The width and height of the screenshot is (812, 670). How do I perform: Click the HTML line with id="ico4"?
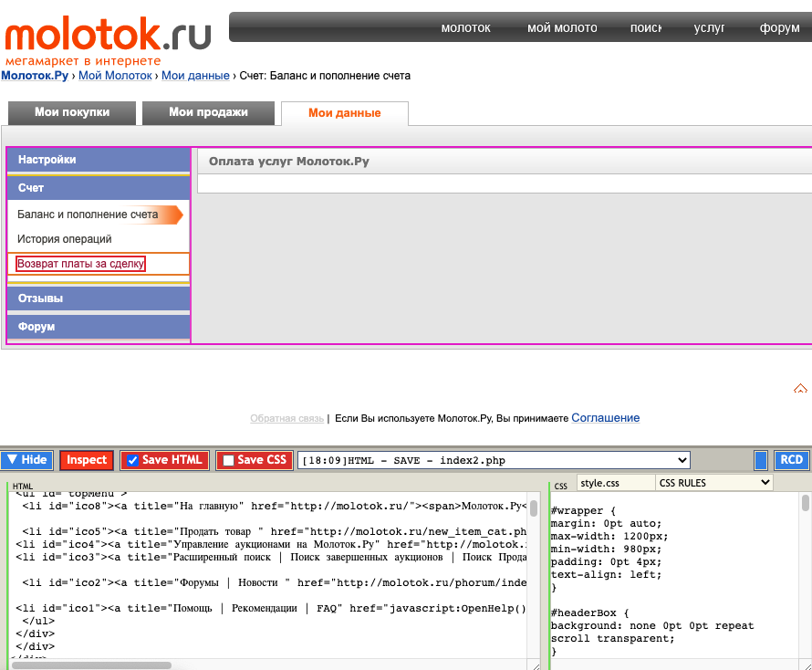point(271,544)
